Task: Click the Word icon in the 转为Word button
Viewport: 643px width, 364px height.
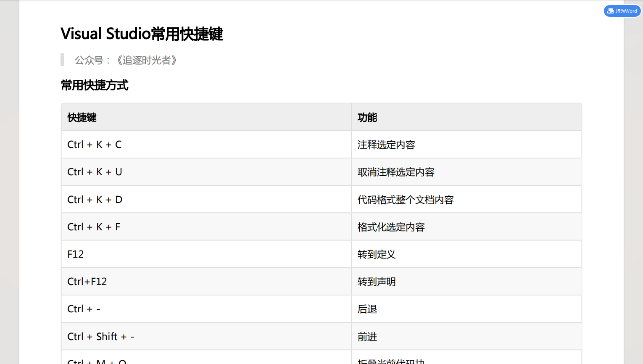Action: pos(611,11)
